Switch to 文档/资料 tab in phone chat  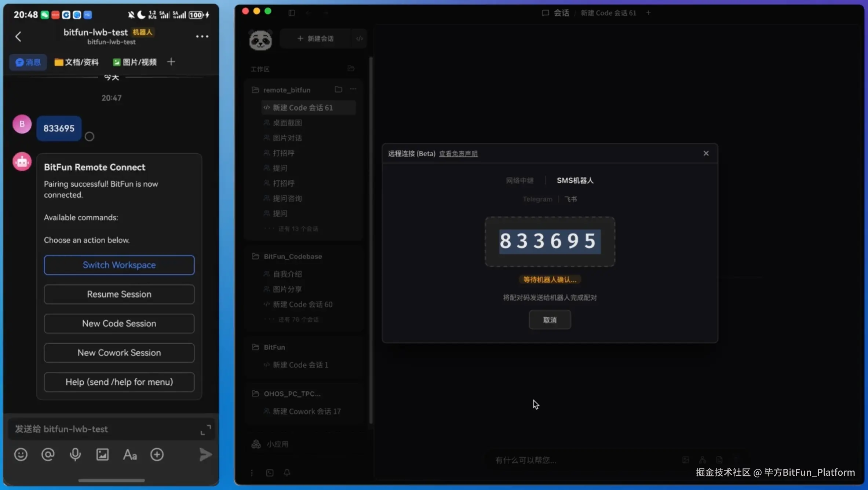pyautogui.click(x=76, y=62)
